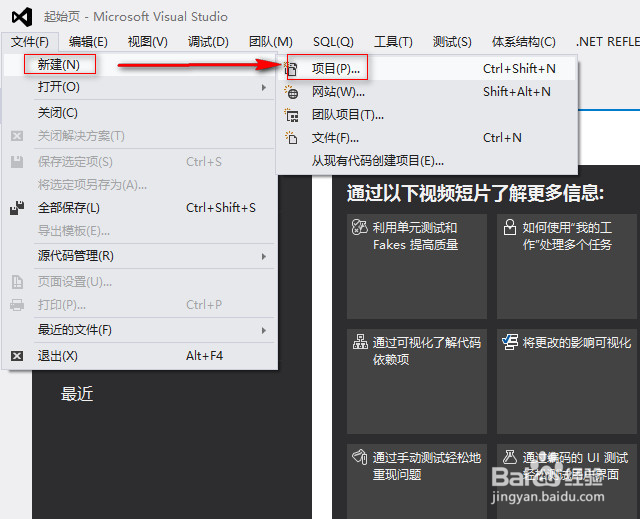Click the 将选定项另存为(A)... entry

(140, 185)
